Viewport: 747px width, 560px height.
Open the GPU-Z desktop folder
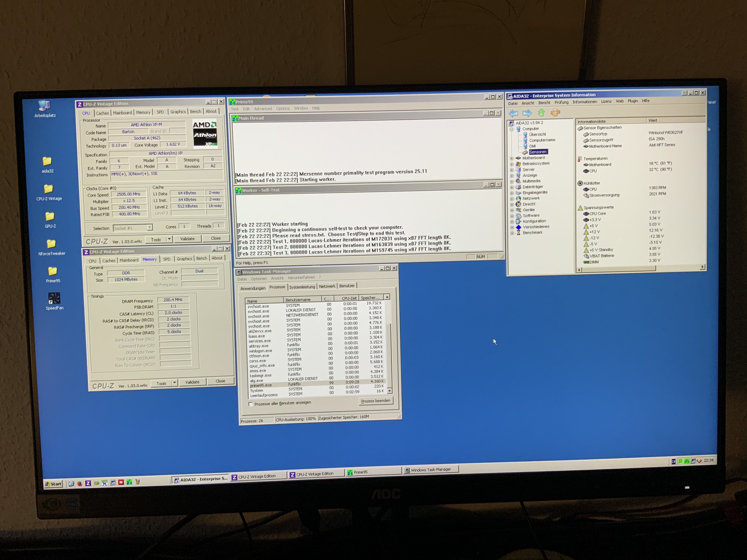[x=50, y=220]
